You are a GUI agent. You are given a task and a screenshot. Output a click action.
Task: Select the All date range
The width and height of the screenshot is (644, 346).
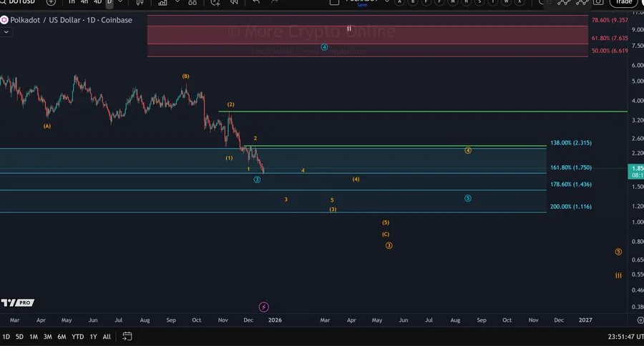(x=107, y=337)
